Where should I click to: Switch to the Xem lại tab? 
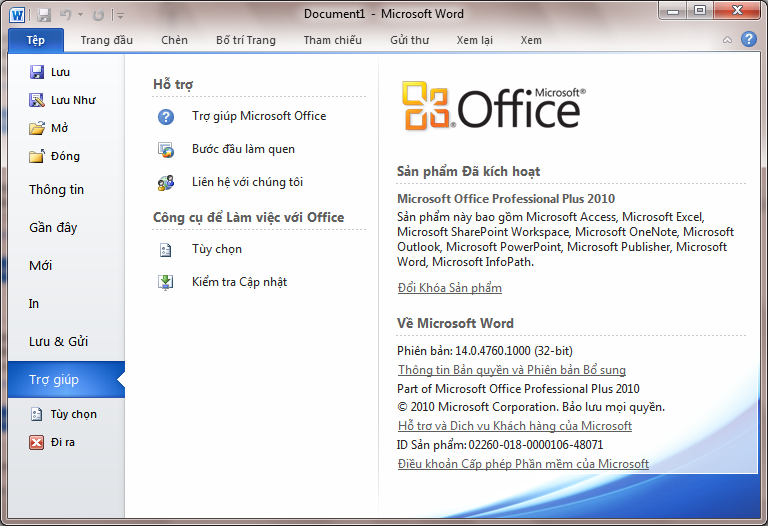(x=475, y=40)
